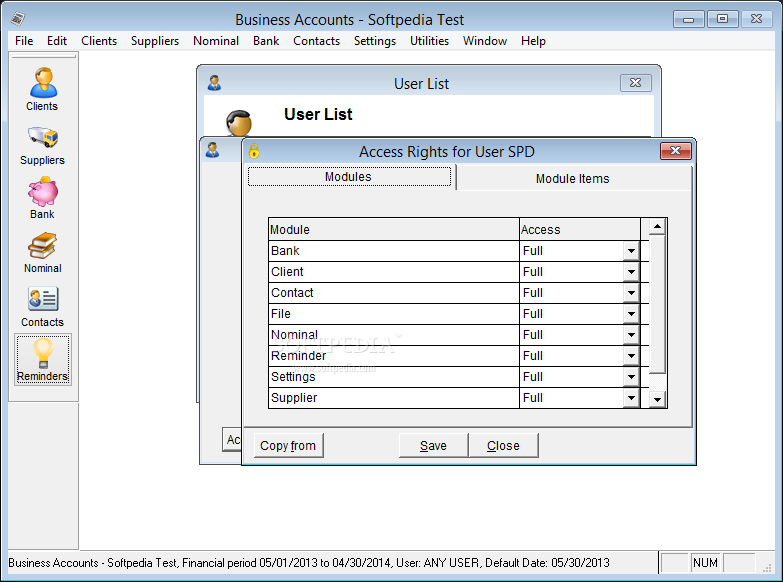Open the Settings menu

tap(375, 41)
